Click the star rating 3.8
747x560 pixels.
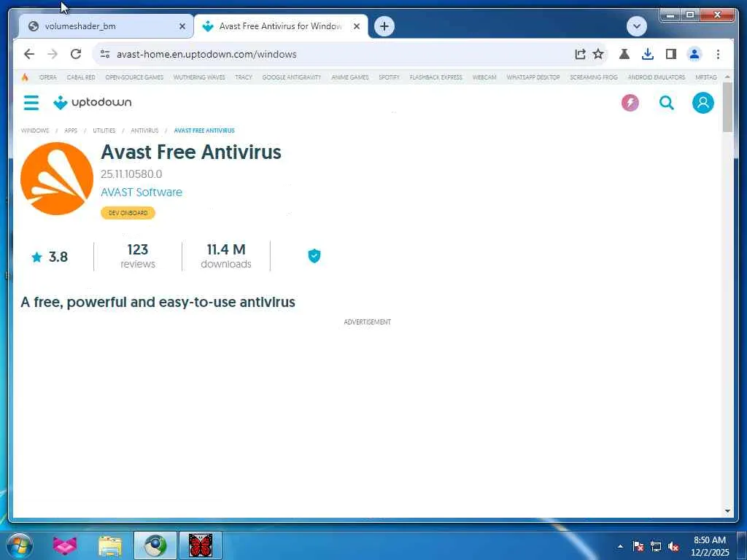pyautogui.click(x=50, y=257)
